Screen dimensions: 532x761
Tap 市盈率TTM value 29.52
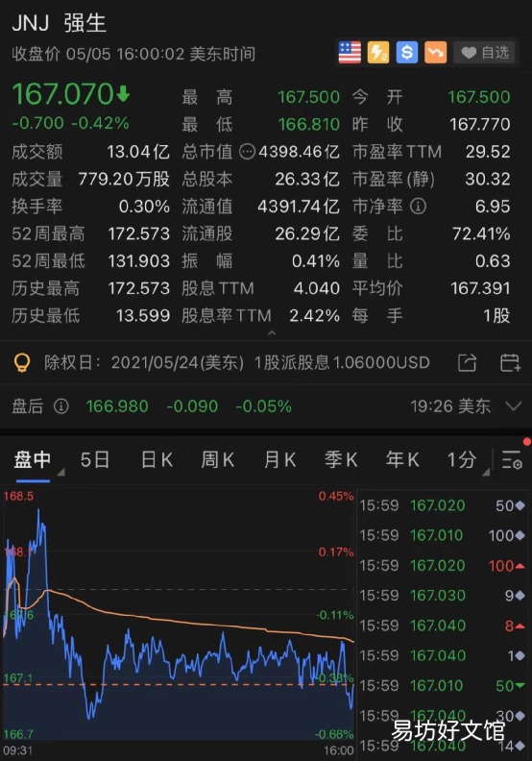[x=488, y=152]
